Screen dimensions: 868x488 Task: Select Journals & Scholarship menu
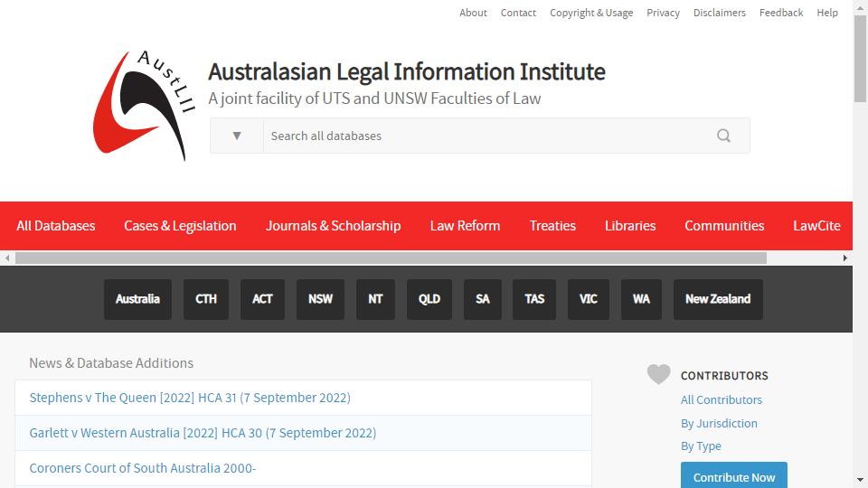pos(333,226)
